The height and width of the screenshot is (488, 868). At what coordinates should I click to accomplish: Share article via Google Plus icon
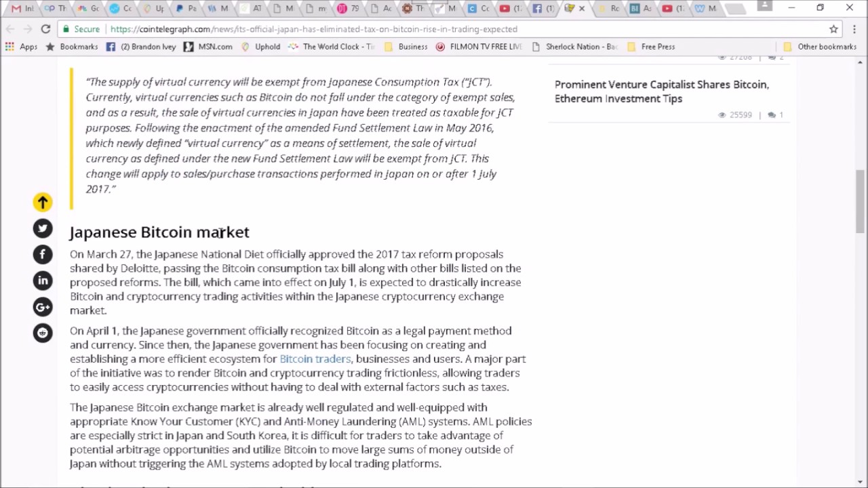tap(42, 307)
